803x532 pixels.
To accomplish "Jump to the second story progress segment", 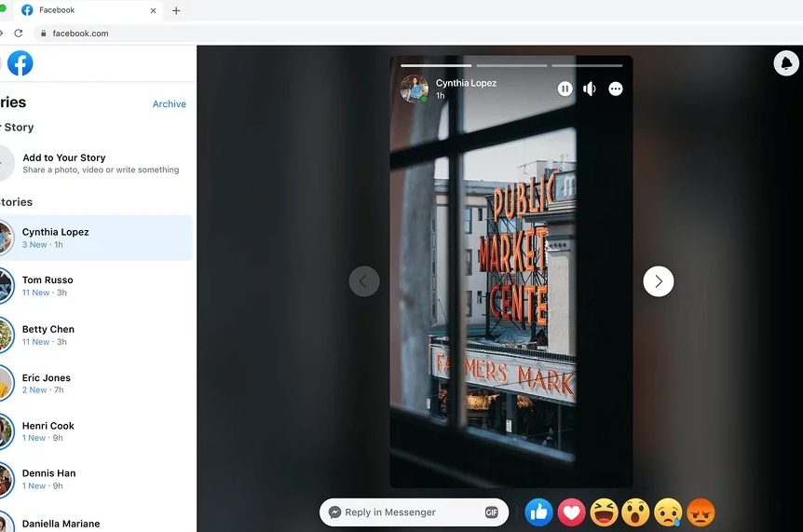I will (x=511, y=66).
